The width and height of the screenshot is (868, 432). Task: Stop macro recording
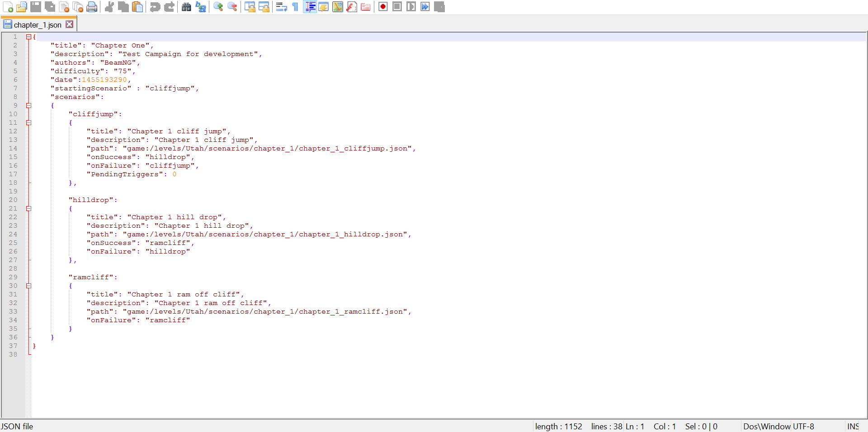397,7
